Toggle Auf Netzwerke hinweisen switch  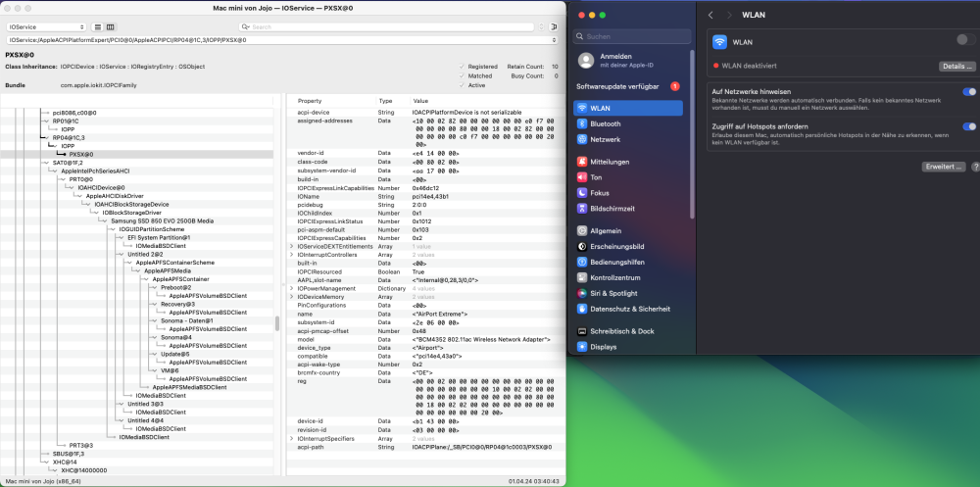tap(969, 92)
